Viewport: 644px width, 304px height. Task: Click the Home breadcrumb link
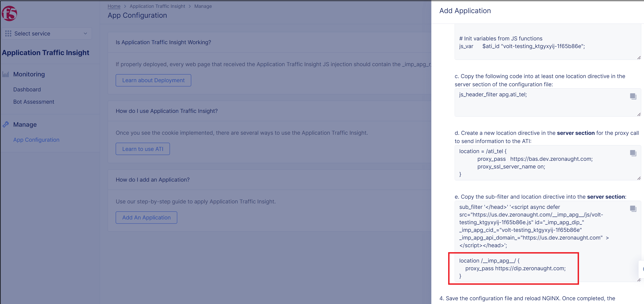[114, 6]
